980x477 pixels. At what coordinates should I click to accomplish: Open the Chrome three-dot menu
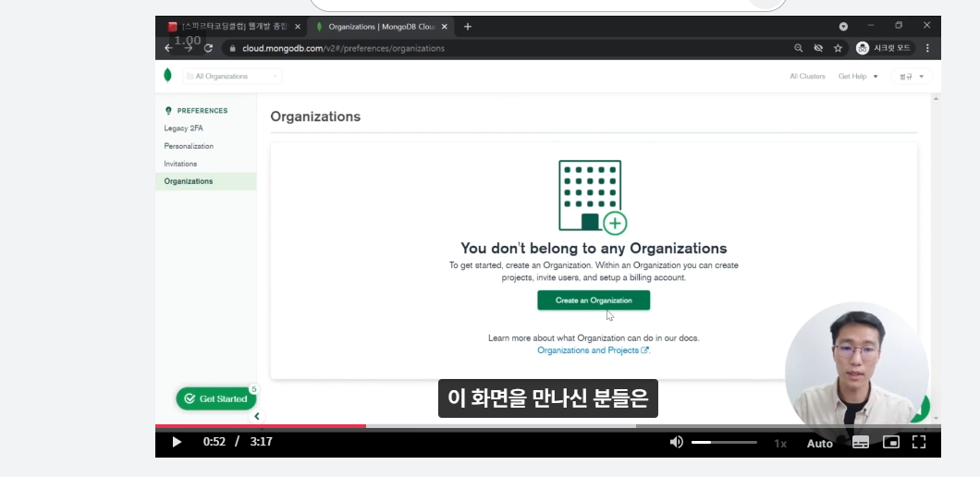(927, 48)
